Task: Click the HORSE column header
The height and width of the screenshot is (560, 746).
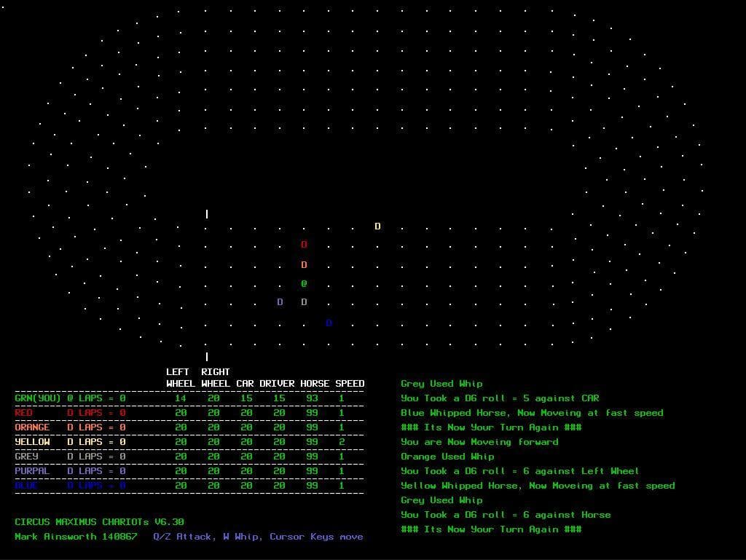Action: 315,384
